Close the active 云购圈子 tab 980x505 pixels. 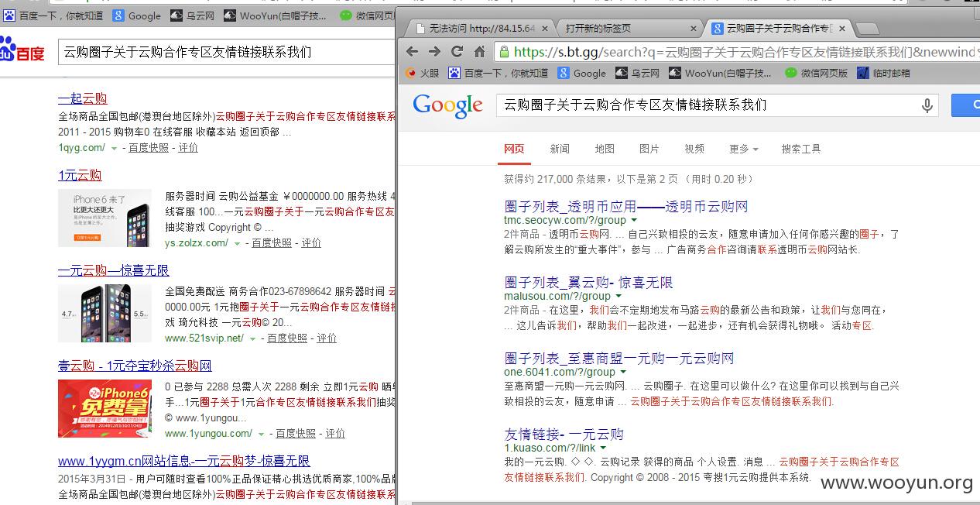[x=841, y=29]
